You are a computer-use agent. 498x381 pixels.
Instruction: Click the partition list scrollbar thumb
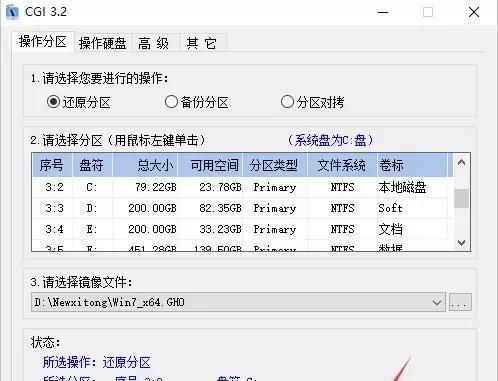pyautogui.click(x=461, y=198)
